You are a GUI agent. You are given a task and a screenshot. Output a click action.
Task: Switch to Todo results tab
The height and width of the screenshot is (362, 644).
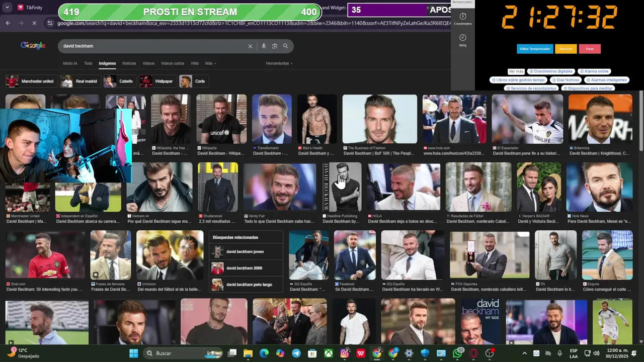click(x=88, y=63)
